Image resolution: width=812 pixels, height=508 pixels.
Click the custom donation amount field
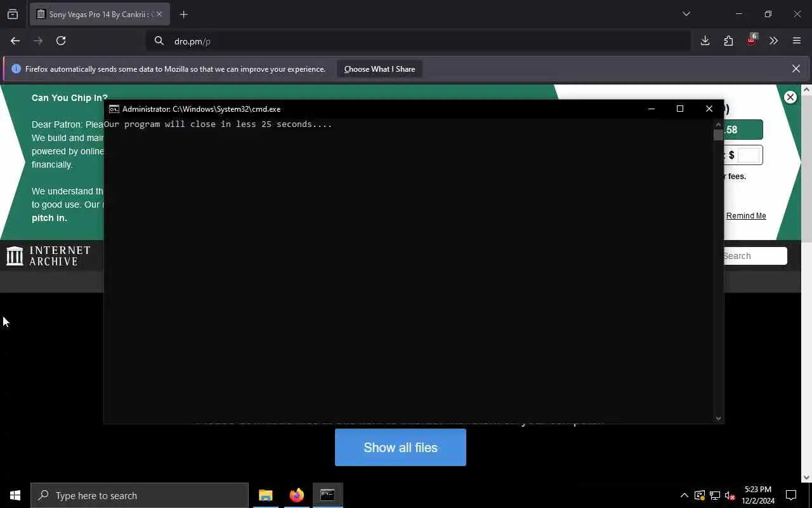[749, 155]
